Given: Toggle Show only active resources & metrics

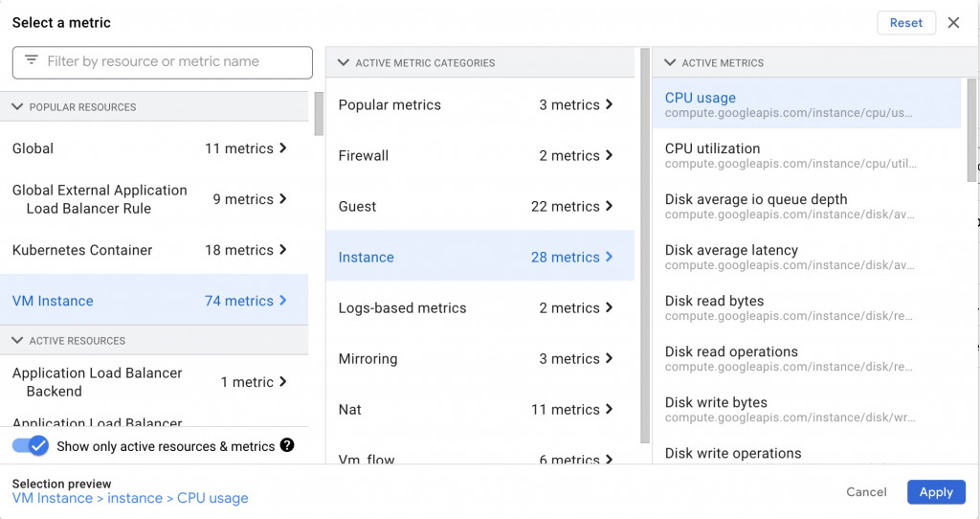Looking at the screenshot, I should pyautogui.click(x=31, y=445).
